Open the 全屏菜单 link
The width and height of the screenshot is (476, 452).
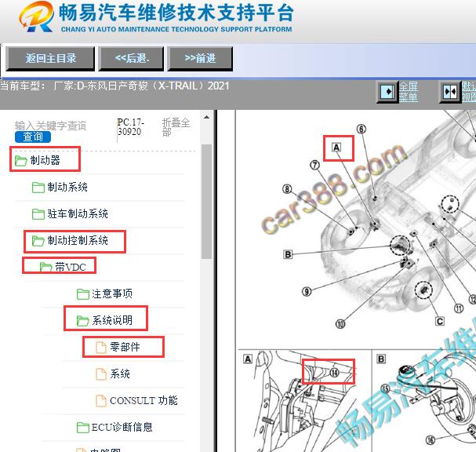point(409,92)
